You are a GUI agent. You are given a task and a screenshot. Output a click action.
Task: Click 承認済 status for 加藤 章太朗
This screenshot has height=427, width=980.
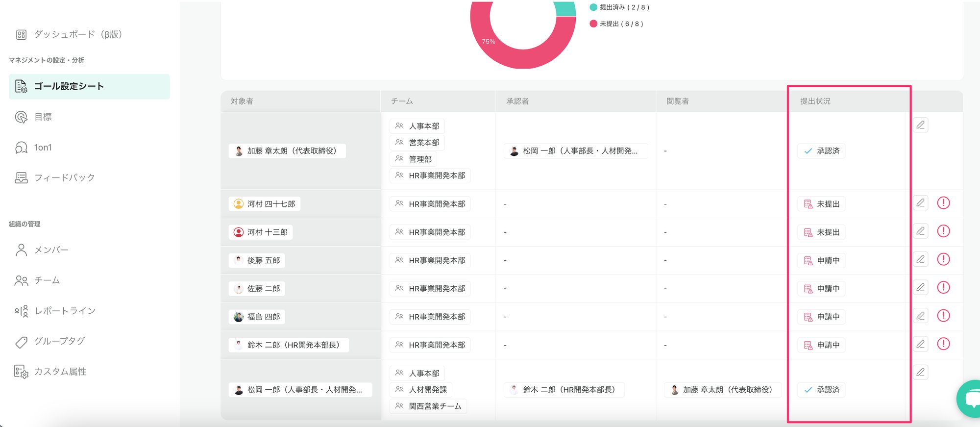822,151
